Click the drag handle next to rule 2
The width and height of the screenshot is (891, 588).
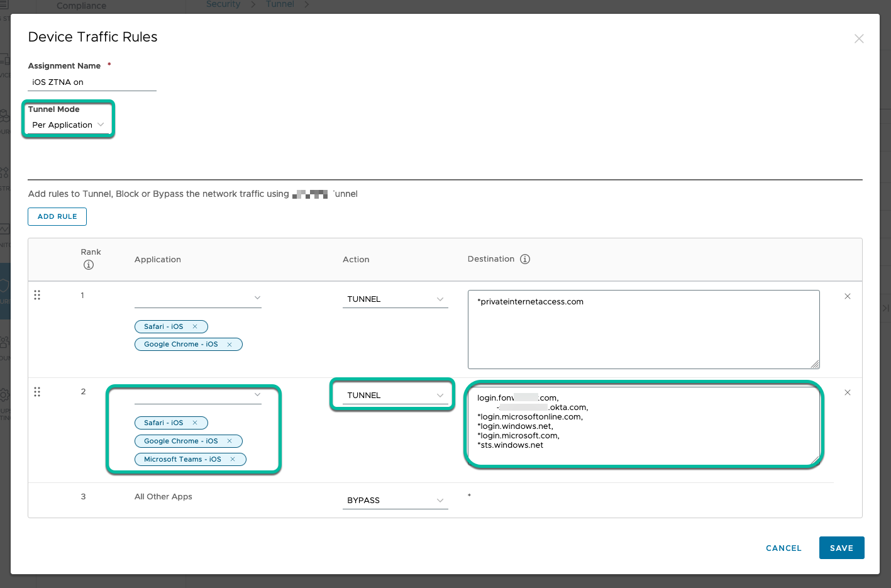(37, 391)
